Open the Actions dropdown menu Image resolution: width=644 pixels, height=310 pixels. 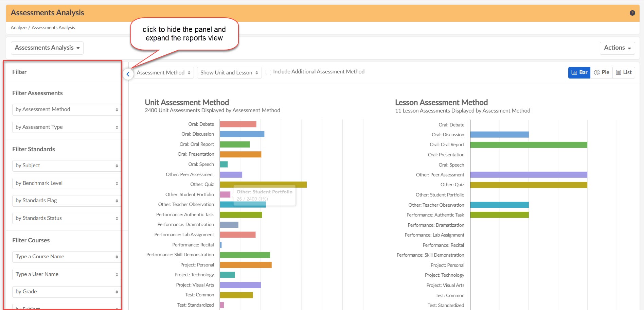617,48
